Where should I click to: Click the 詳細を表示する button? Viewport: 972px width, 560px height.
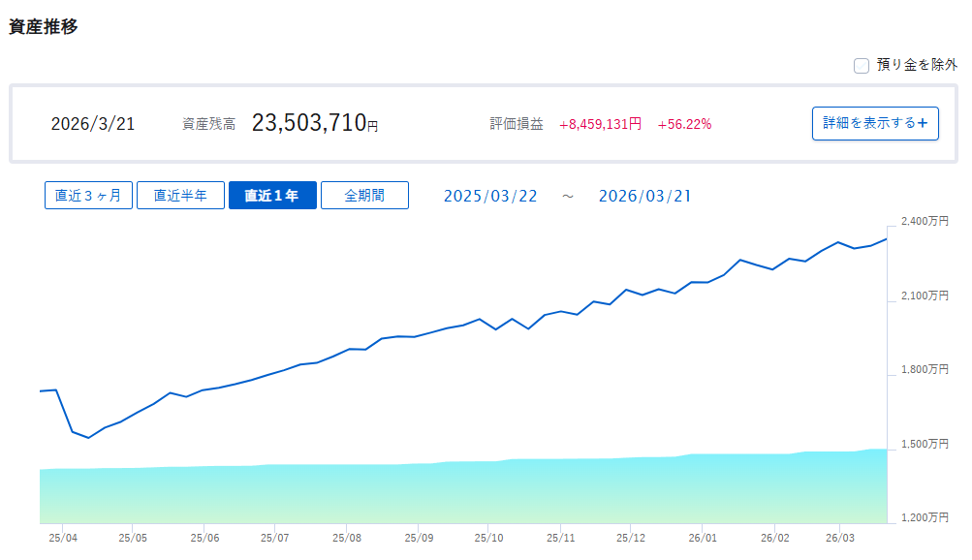(x=874, y=123)
